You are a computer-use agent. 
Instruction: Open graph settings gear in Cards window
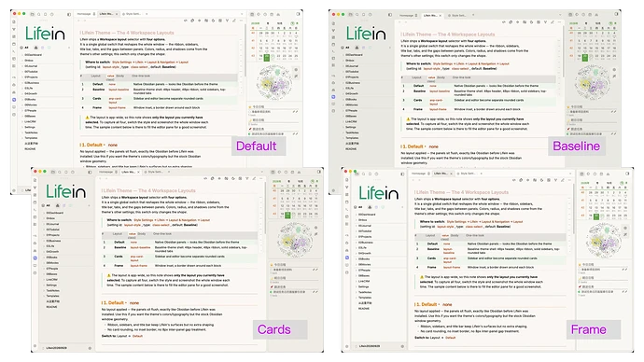[315, 228]
